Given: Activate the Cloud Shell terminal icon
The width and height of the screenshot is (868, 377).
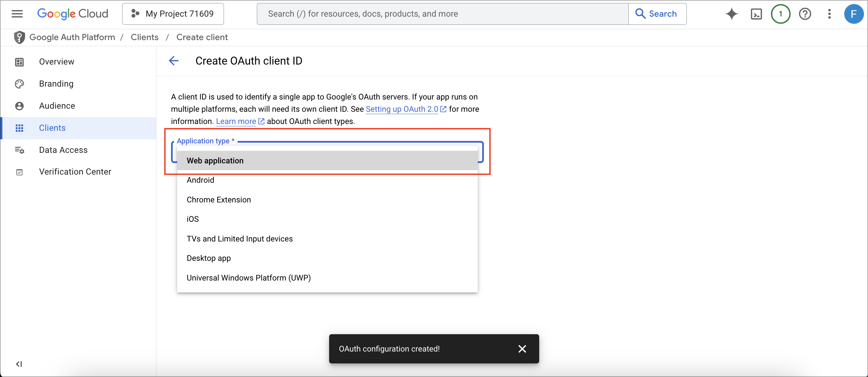Looking at the screenshot, I should (x=756, y=14).
